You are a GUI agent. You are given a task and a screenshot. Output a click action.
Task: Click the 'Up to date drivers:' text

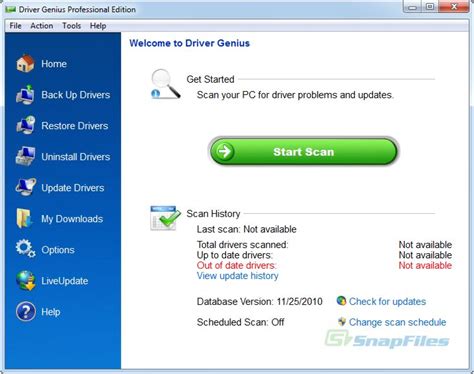pyautogui.click(x=235, y=255)
